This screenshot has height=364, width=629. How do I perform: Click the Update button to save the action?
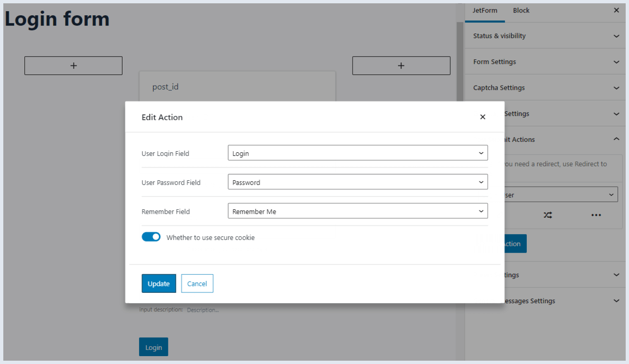pyautogui.click(x=158, y=283)
